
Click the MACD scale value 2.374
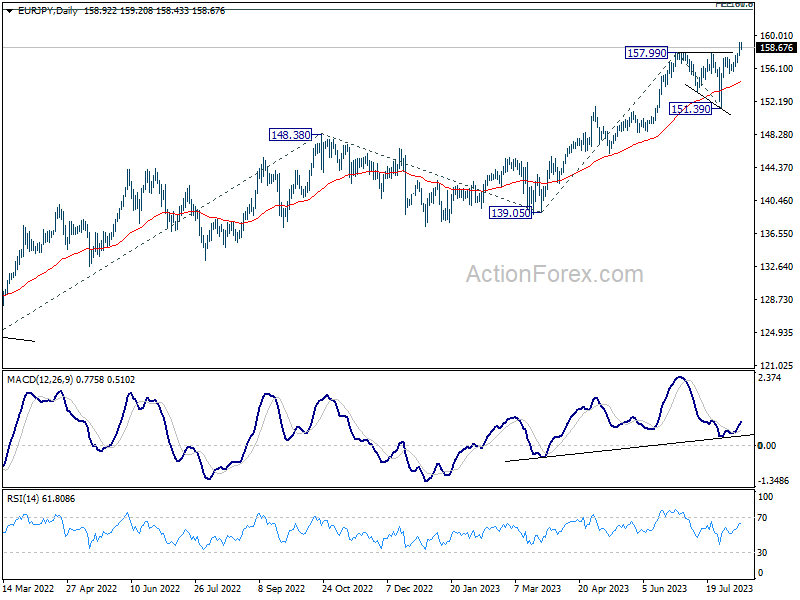(770, 378)
